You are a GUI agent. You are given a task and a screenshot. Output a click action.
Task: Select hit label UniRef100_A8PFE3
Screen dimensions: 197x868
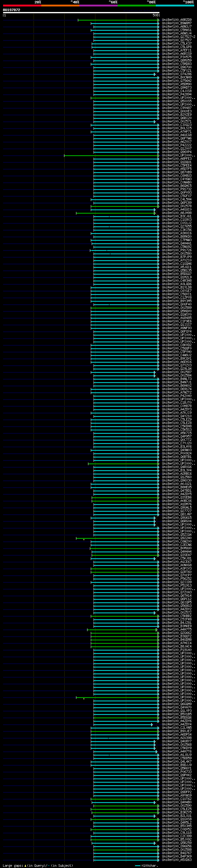pyautogui.click(x=176, y=159)
